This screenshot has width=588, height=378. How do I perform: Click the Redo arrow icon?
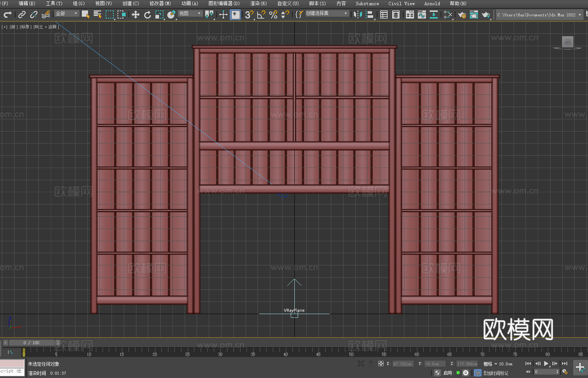(x=7, y=14)
